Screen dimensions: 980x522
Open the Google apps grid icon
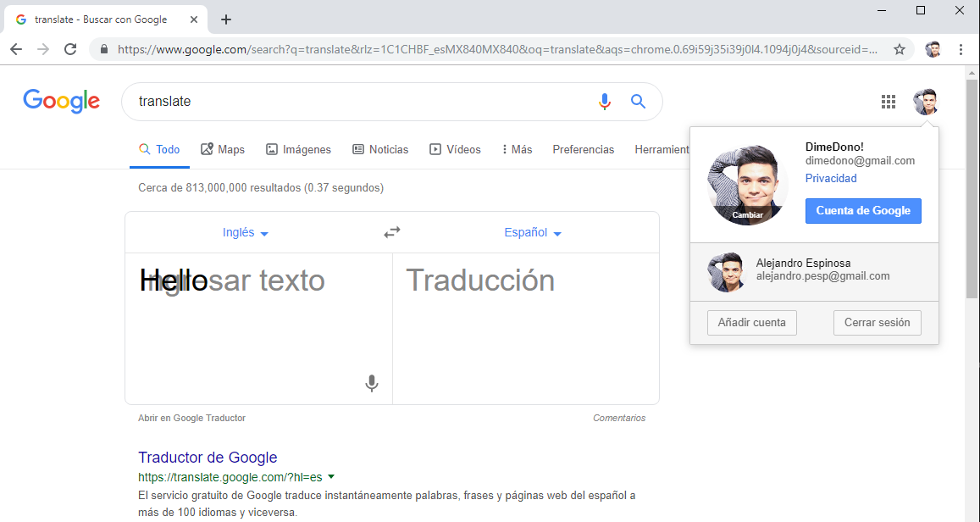[x=889, y=101]
